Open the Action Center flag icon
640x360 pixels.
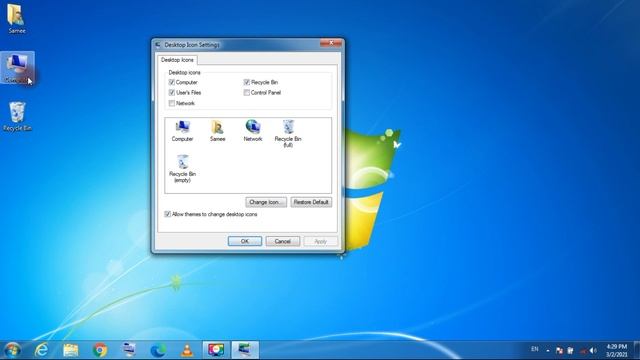pyautogui.click(x=559, y=350)
